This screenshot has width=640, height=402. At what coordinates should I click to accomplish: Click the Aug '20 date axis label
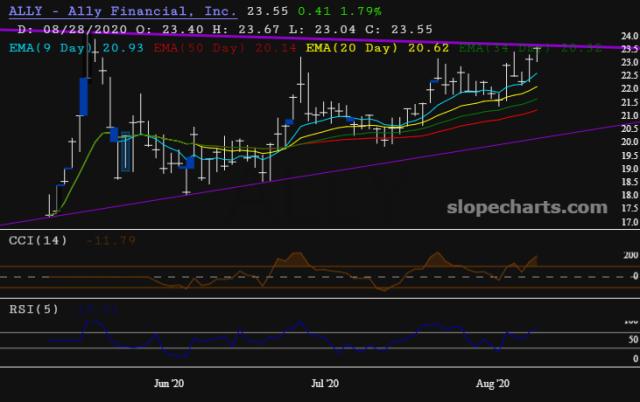click(x=491, y=383)
